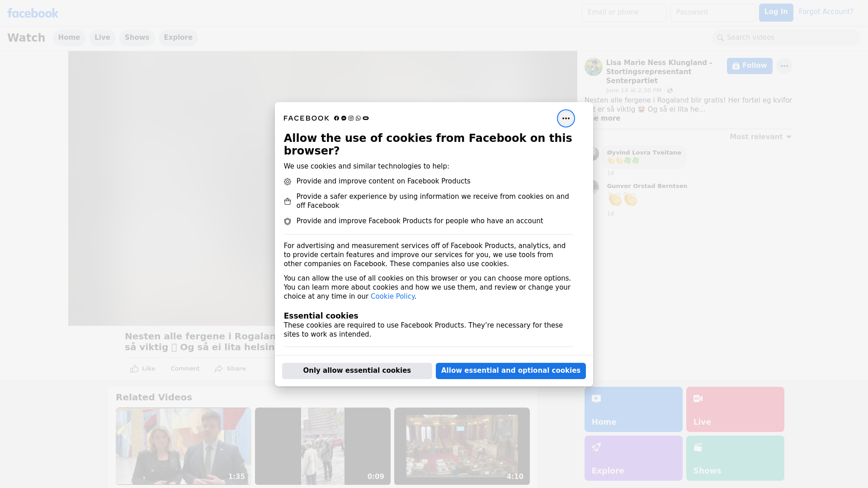Viewport: 868px width, 488px height.
Task: Open the three-dot options in cookie dialog
Action: pyautogui.click(x=566, y=118)
